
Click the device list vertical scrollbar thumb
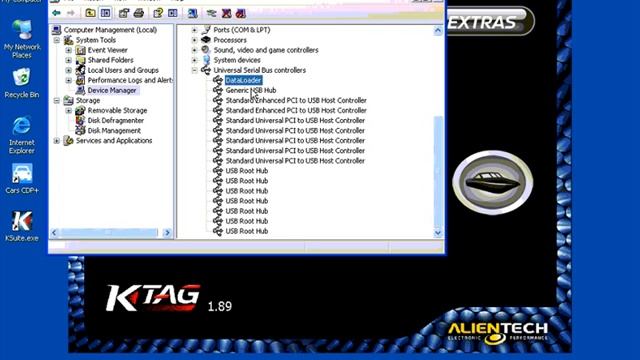(x=438, y=171)
